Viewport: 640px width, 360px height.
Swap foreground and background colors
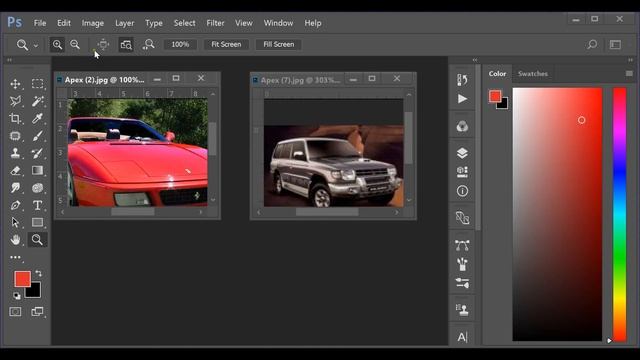[x=38, y=273]
